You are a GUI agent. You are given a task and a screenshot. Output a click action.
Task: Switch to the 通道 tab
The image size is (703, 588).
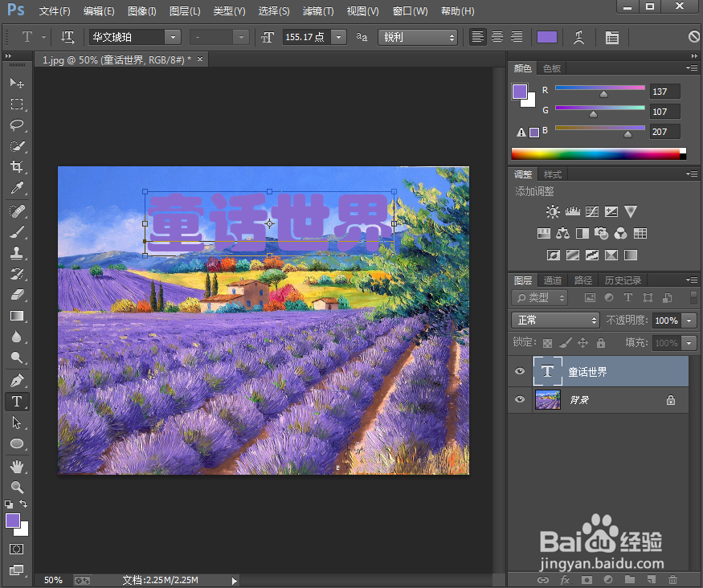(553, 280)
